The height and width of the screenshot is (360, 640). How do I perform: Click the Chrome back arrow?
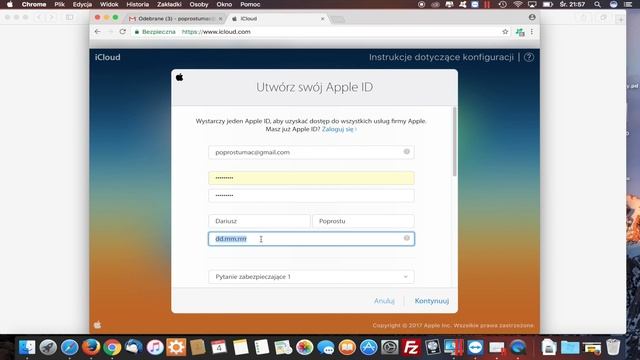[x=97, y=31]
